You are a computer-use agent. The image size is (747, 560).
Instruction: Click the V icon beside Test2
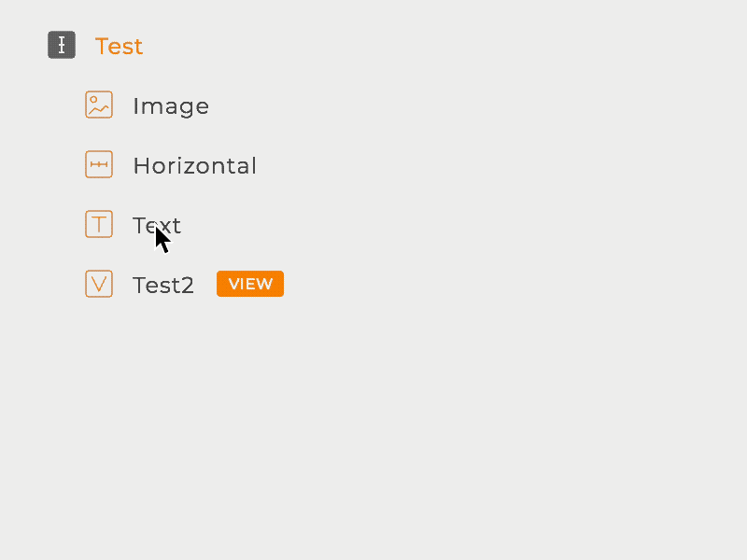pyautogui.click(x=98, y=283)
